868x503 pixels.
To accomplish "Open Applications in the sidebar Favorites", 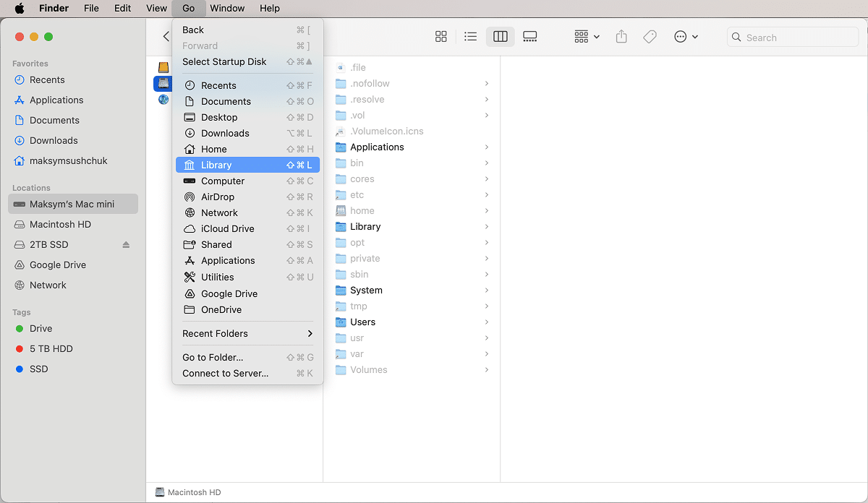I will pos(72,100).
